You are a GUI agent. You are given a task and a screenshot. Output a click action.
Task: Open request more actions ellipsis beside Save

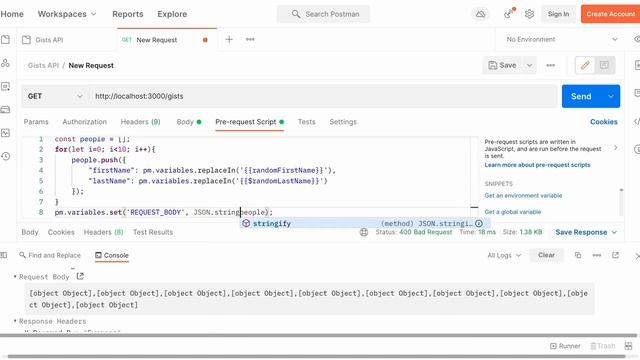click(551, 65)
